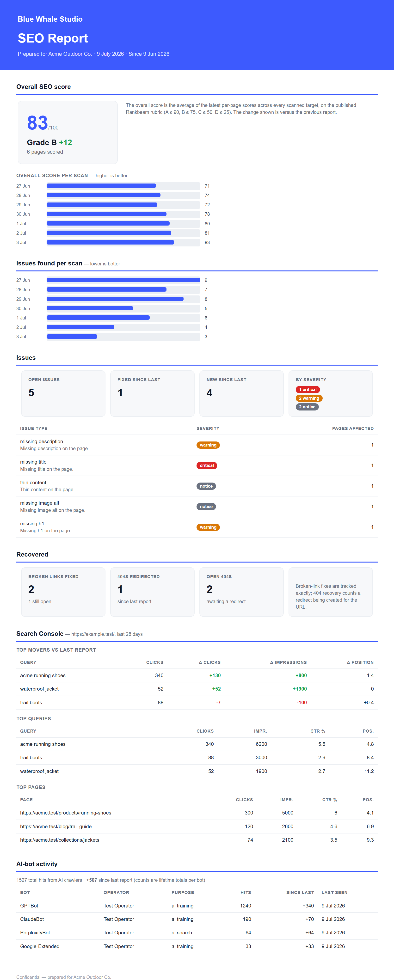Click the 2 warning severity badge

click(309, 398)
